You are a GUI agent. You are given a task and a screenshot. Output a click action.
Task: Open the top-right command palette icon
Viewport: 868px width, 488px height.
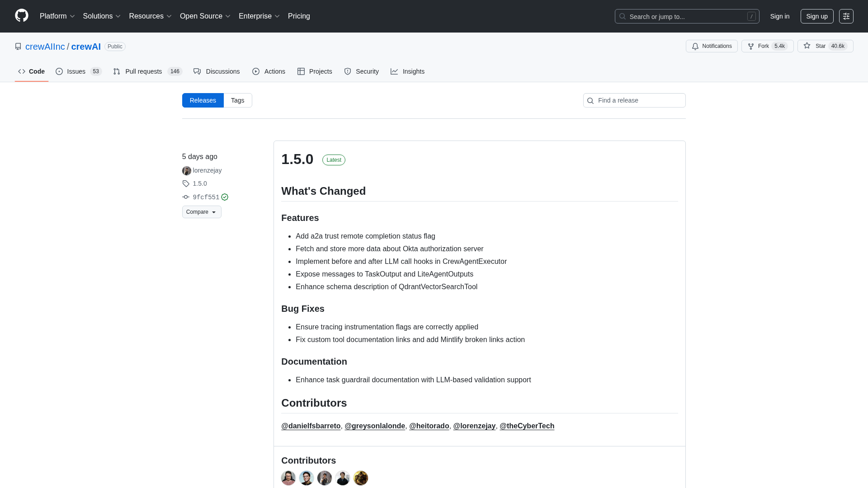846,16
